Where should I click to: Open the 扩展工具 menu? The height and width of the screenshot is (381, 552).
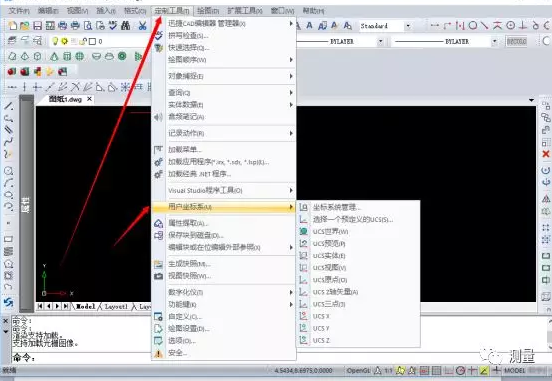(x=245, y=11)
